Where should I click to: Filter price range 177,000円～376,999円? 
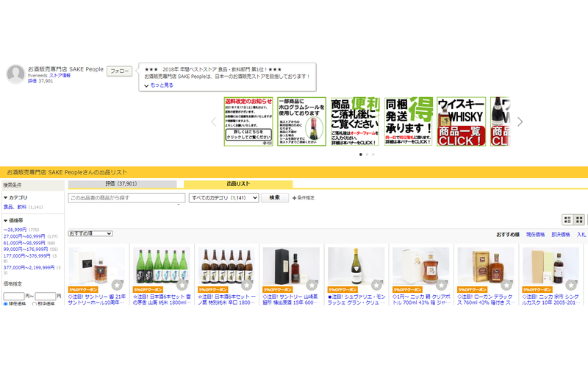[27, 255]
